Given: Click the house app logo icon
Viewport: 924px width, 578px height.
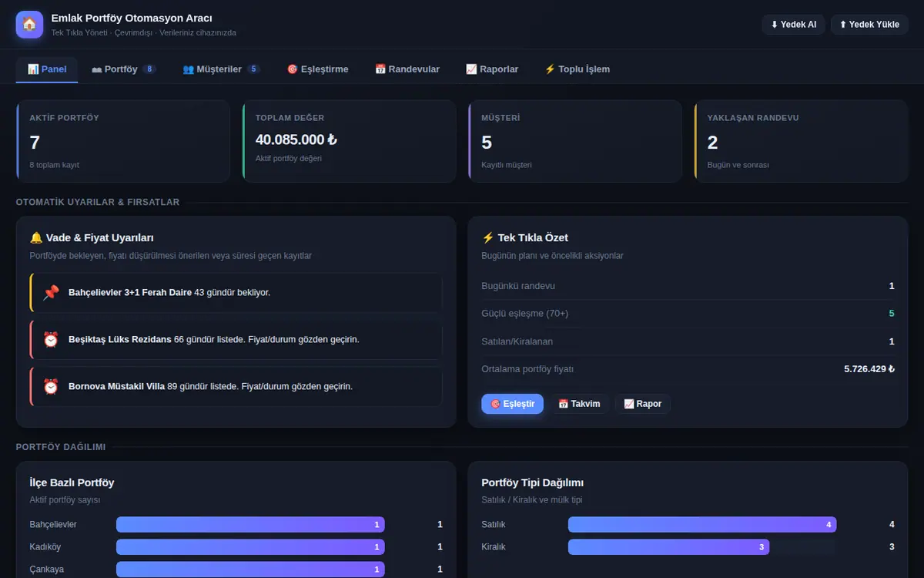Looking at the screenshot, I should tap(29, 25).
